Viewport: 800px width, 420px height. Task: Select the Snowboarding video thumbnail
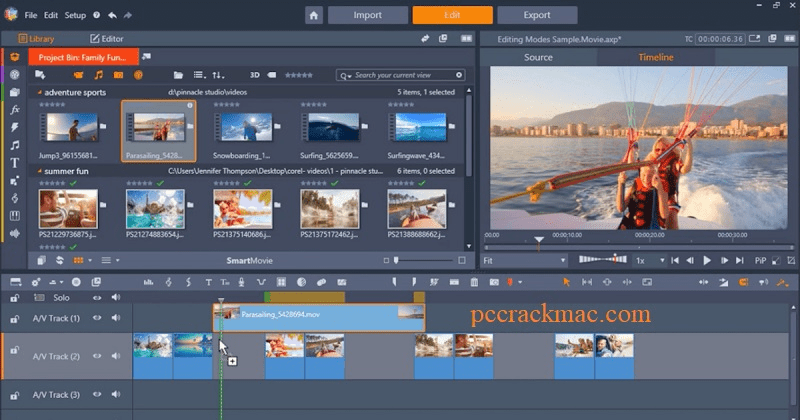pos(244,129)
